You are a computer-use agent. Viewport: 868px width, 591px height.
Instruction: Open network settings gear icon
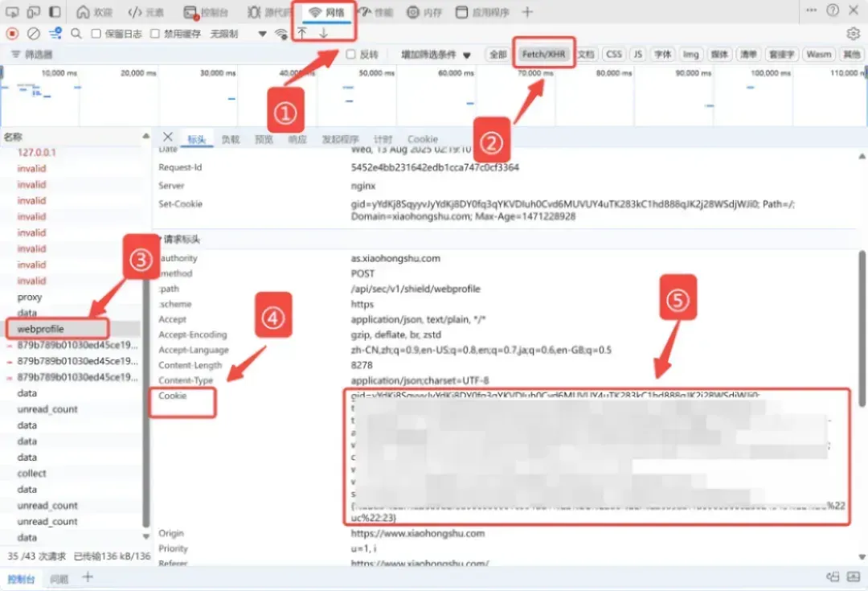853,34
